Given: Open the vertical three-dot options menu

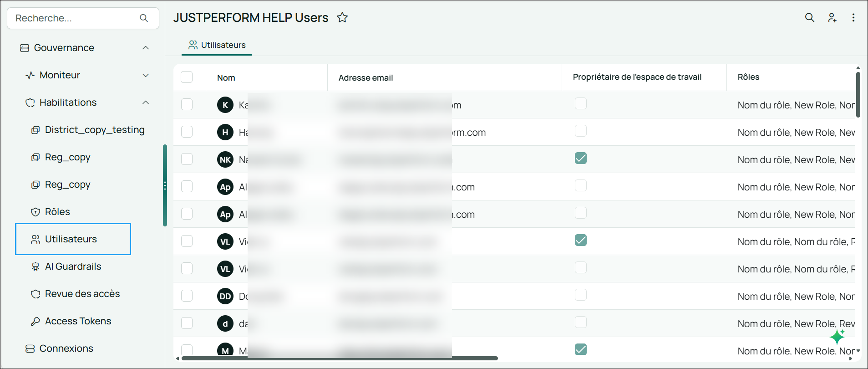Looking at the screenshot, I should [853, 18].
